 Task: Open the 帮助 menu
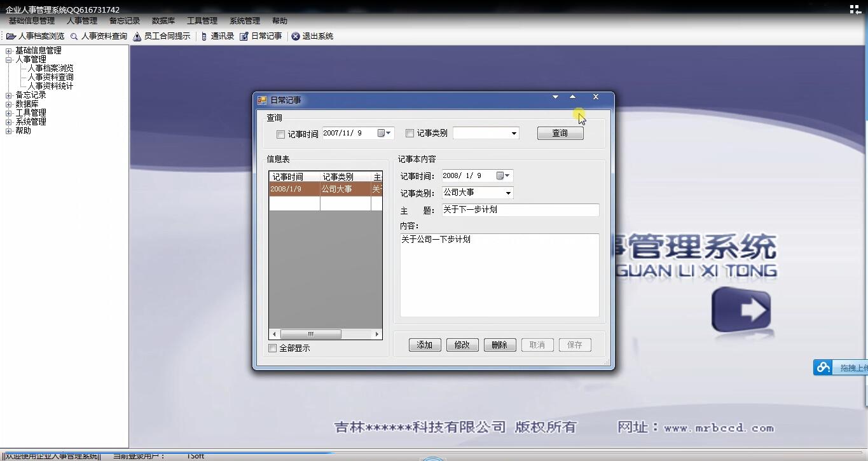pyautogui.click(x=280, y=21)
